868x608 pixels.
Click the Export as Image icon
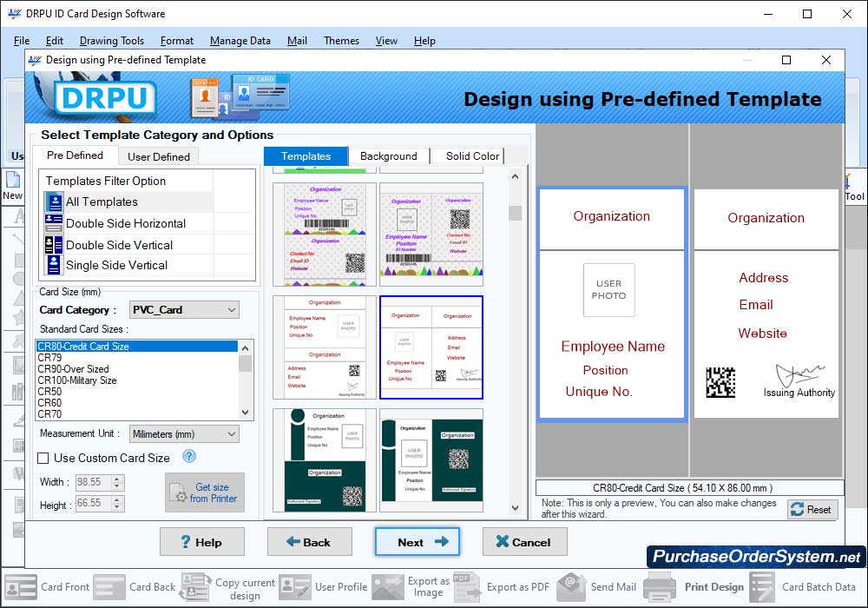pos(388,587)
